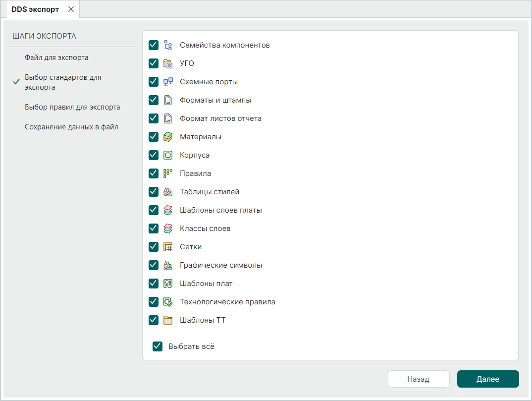
Task: Toggle the Сетки checkbox
Action: tap(154, 247)
